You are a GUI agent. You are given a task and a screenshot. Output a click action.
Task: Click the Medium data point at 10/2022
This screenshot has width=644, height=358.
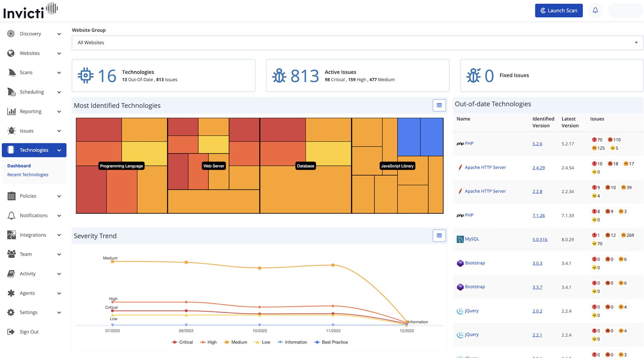point(260,268)
